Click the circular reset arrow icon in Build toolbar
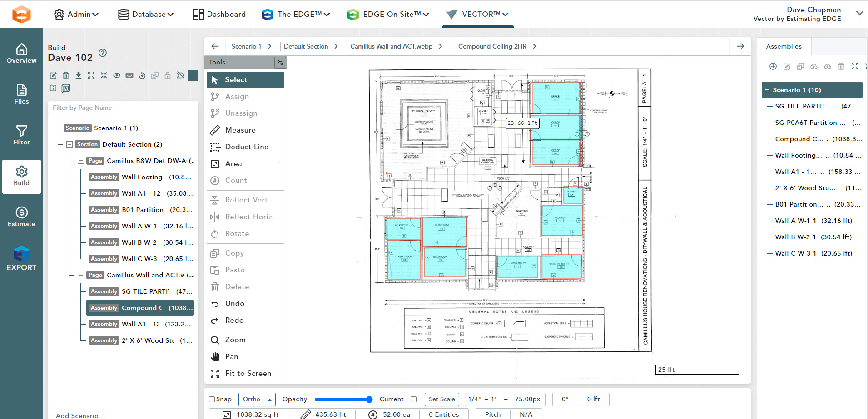Image resolution: width=868 pixels, height=419 pixels. [142, 75]
